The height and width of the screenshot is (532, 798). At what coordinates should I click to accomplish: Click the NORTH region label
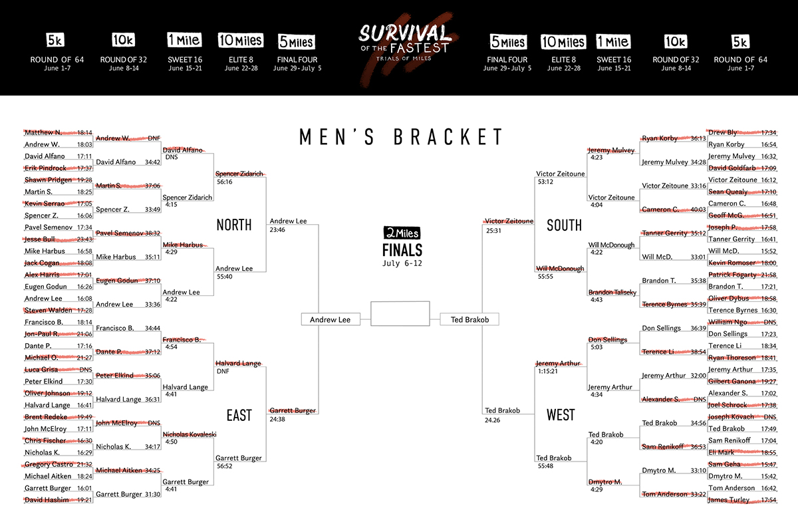(234, 225)
